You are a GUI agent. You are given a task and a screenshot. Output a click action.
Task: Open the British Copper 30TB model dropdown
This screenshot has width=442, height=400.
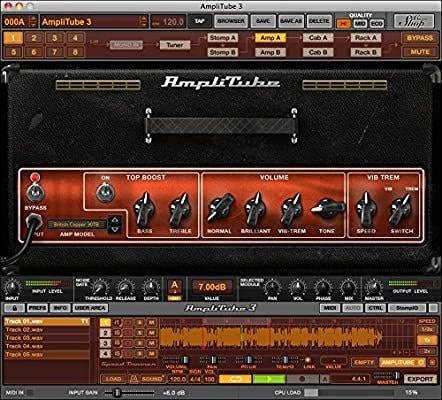[77, 225]
